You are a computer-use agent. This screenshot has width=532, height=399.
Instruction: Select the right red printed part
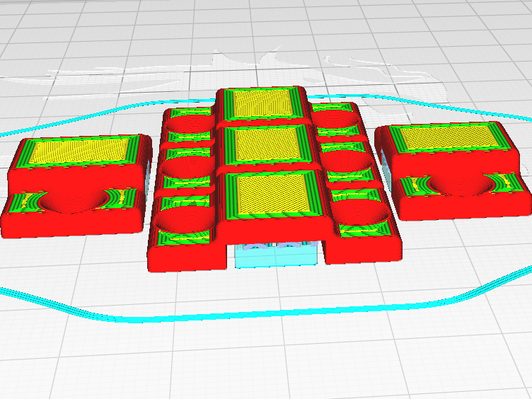pyautogui.click(x=453, y=170)
